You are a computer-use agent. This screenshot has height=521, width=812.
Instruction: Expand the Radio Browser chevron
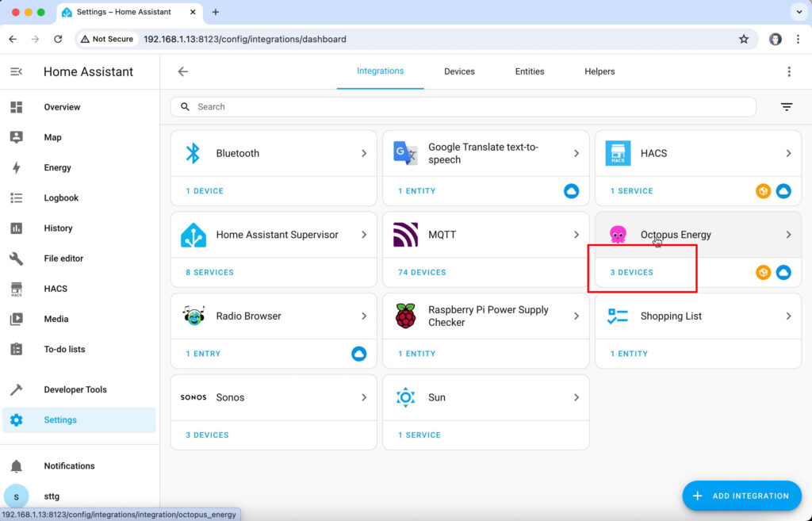point(364,316)
